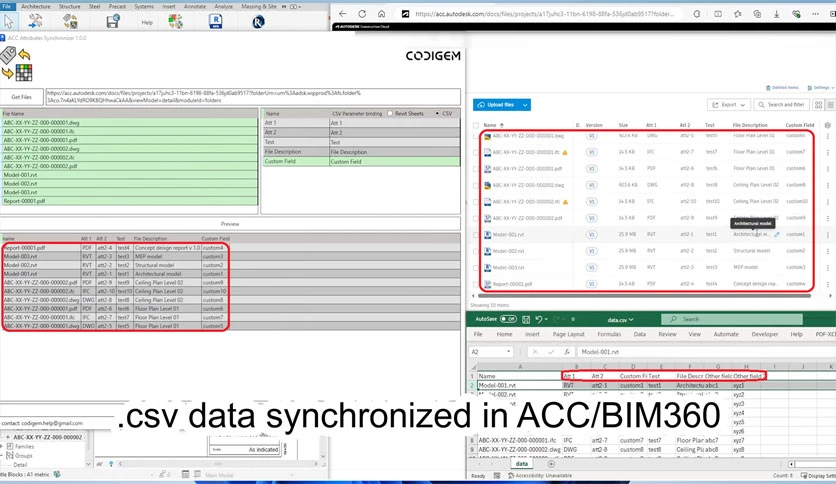
Task: Open the Deleted items link in ACC
Action: click(x=782, y=87)
